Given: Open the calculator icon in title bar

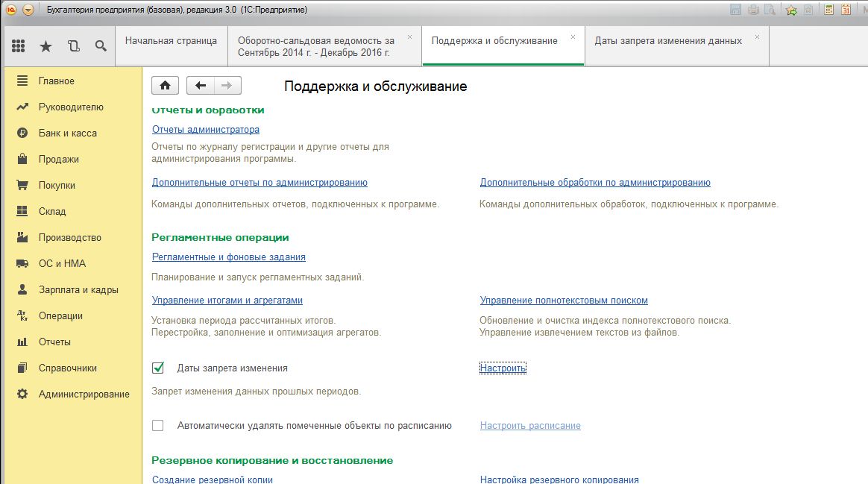Looking at the screenshot, I should tap(828, 10).
